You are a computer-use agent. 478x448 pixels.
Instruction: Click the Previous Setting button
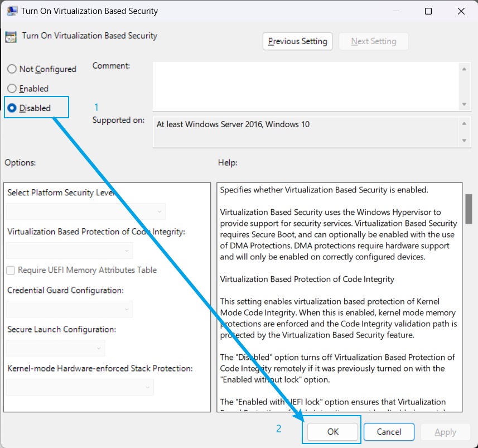pos(297,41)
